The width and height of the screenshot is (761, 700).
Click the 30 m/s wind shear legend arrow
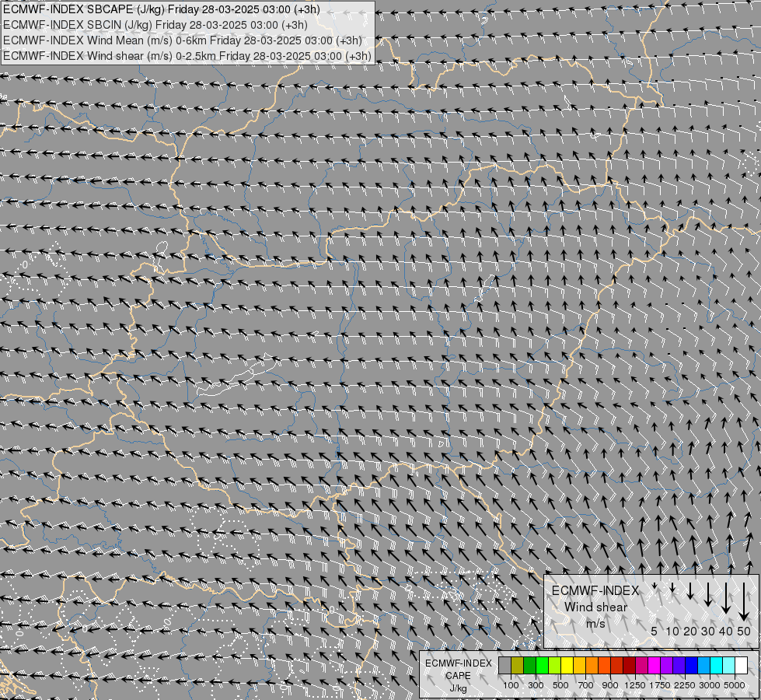[708, 594]
